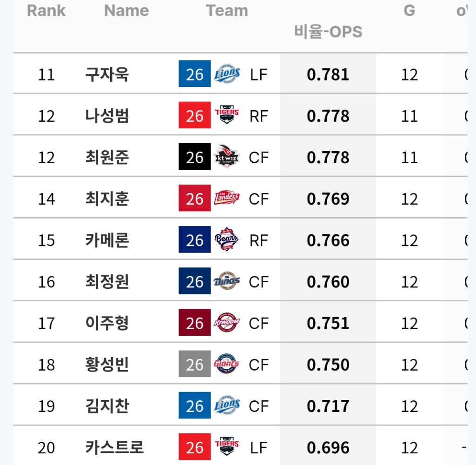Image resolution: width=476 pixels, height=465 pixels.
Task: Click the Kiwoom logo beside 이주형
Action: point(227,322)
